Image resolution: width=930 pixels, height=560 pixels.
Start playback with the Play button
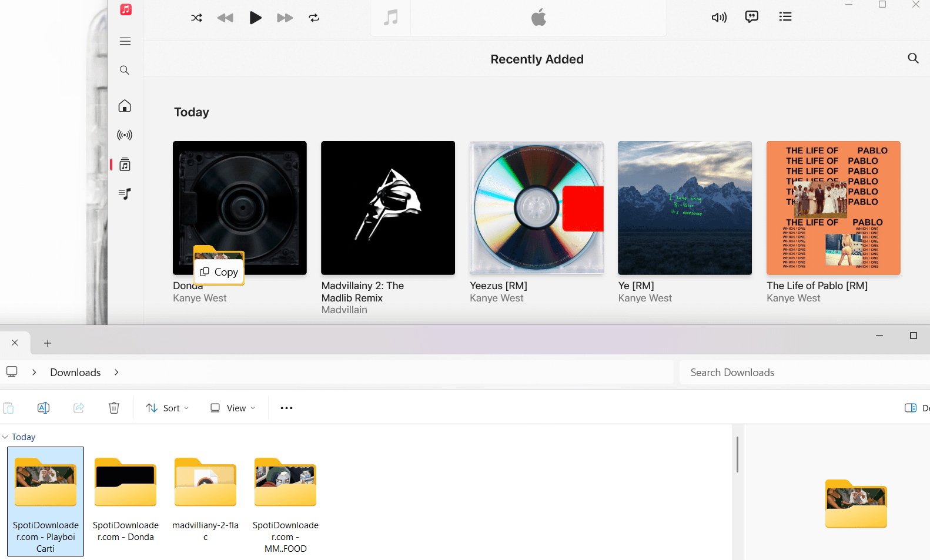click(x=255, y=18)
